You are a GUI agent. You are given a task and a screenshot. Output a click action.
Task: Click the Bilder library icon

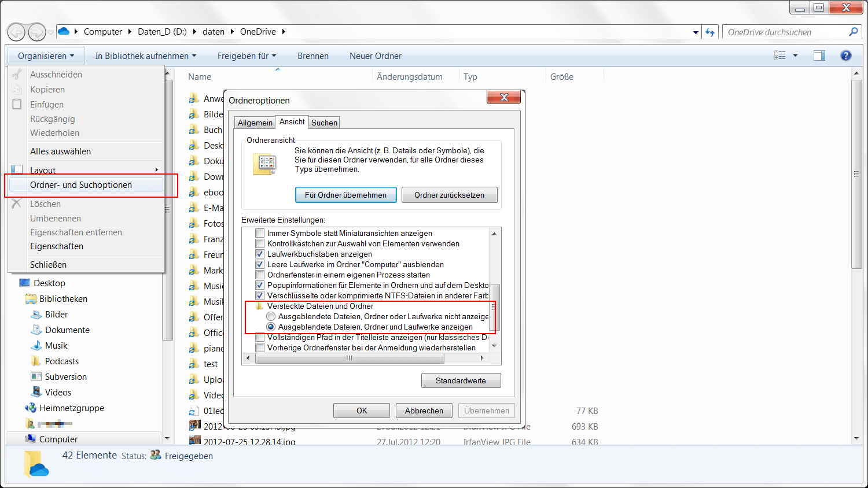[36, 314]
